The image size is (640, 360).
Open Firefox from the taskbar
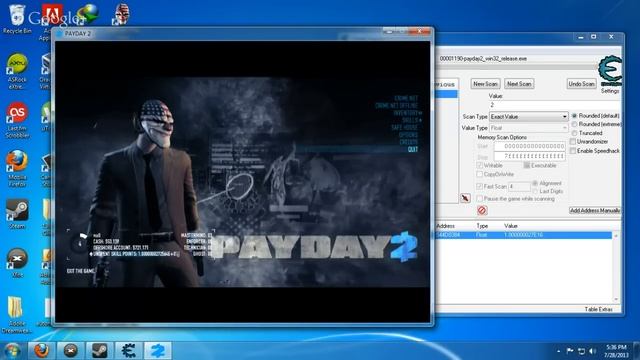[41, 351]
